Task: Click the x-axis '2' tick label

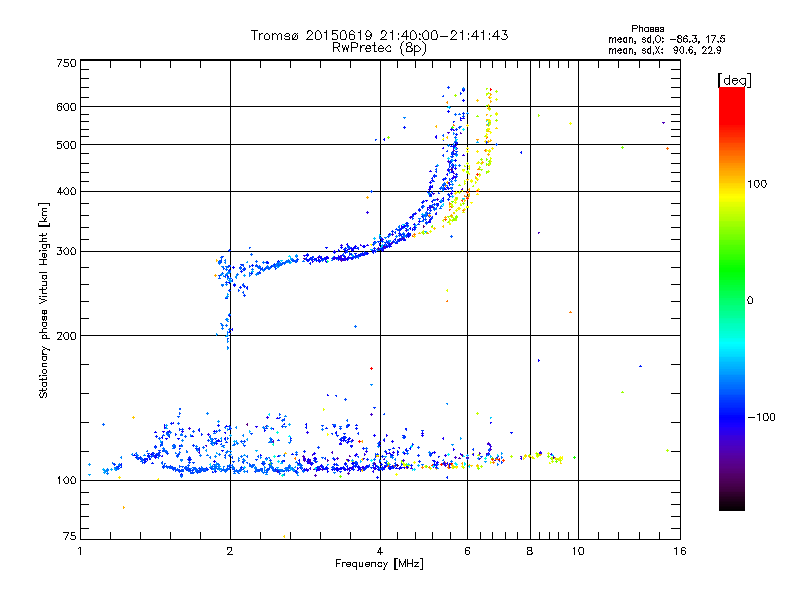Action: (230, 551)
